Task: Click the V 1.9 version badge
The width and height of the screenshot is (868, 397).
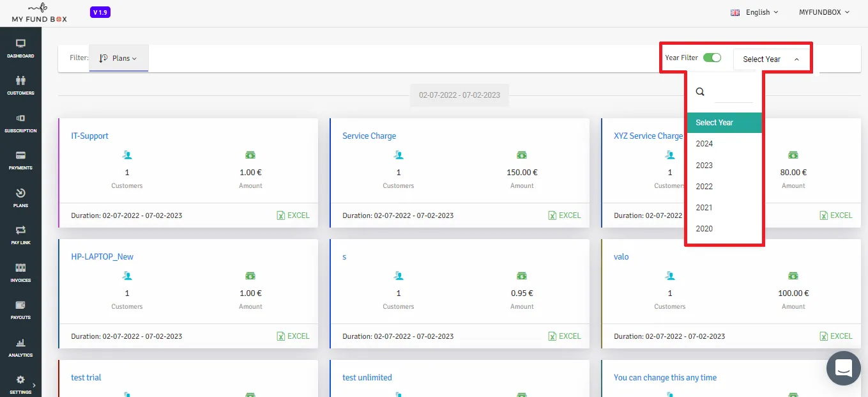Action: (100, 12)
